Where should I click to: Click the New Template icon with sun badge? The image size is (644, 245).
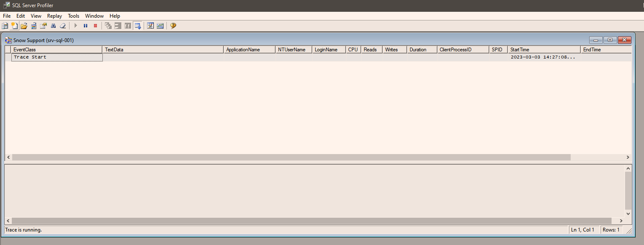click(14, 26)
